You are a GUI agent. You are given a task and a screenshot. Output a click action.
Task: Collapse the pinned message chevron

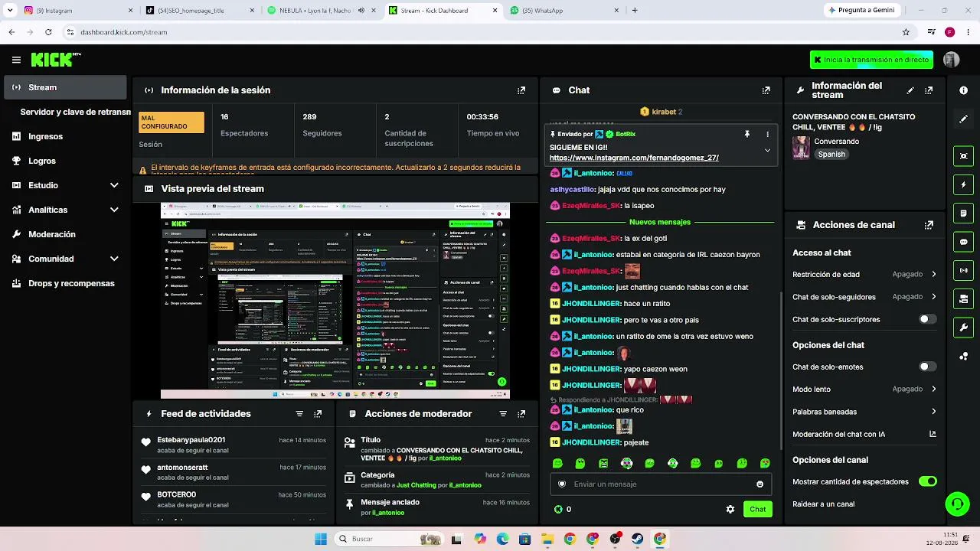(767, 151)
